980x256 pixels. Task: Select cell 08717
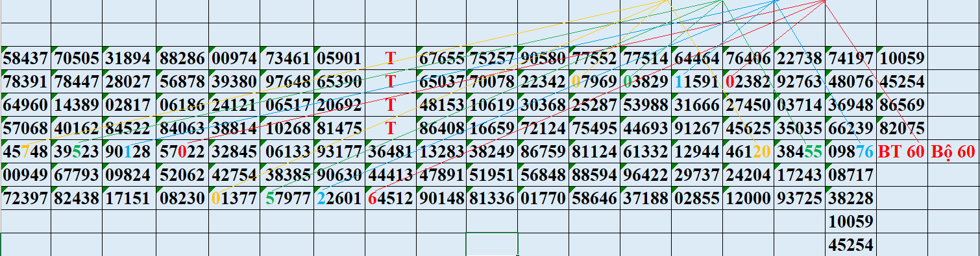(851, 174)
